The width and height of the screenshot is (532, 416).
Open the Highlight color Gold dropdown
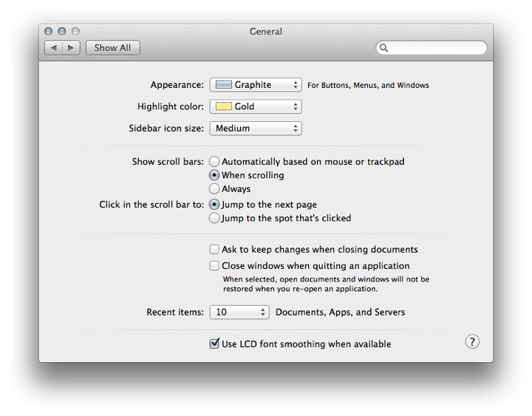tap(256, 106)
